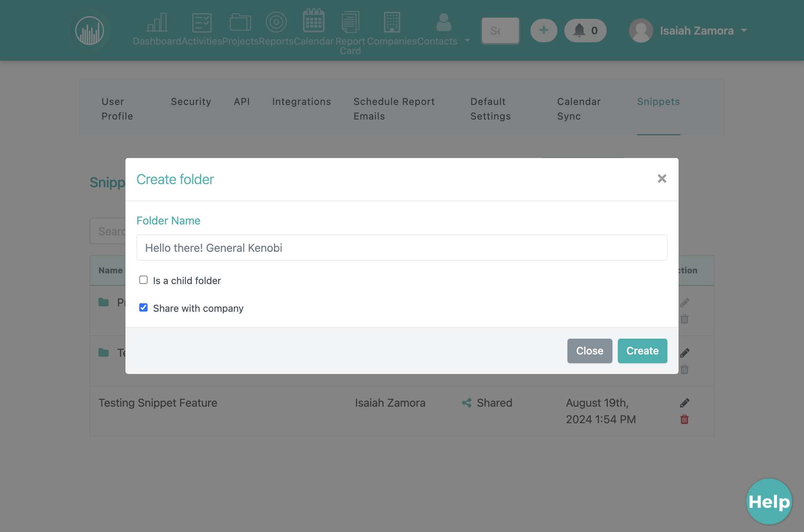
Task: Open the Help bubble
Action: tap(769, 502)
